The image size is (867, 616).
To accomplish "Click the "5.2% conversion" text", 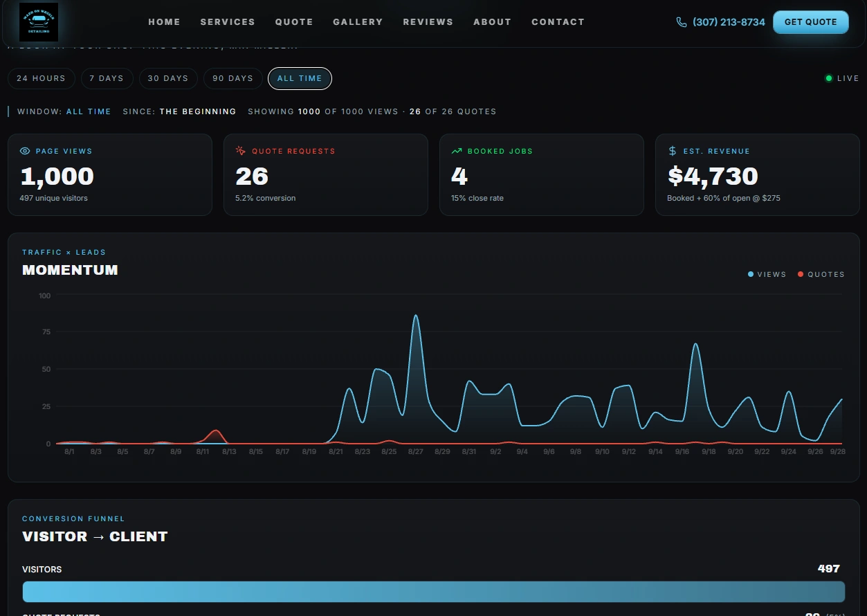I will coord(266,198).
